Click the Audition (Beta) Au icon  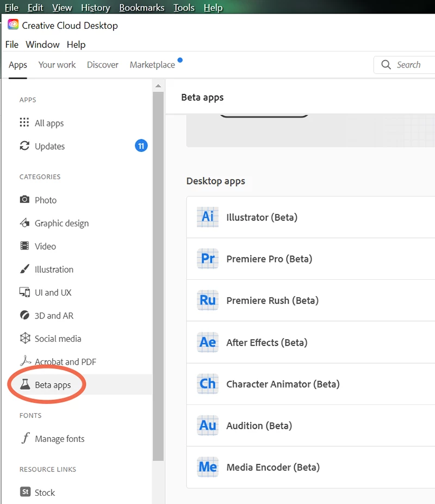[x=208, y=425]
